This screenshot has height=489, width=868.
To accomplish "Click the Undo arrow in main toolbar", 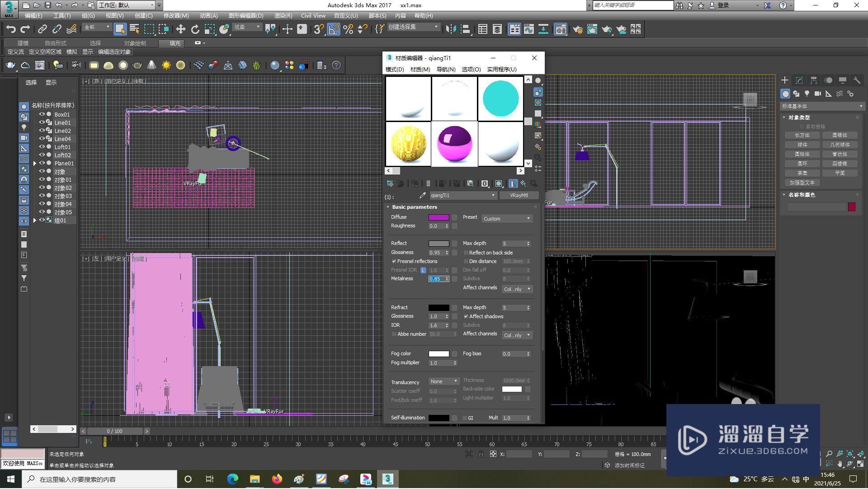I will tap(10, 29).
